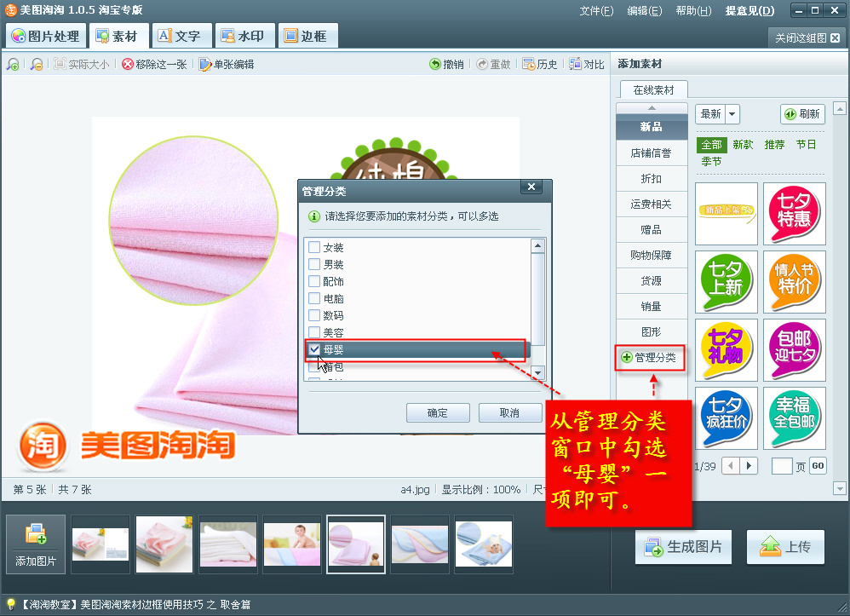The width and height of the screenshot is (850, 616).
Task: Select the 在线素材 tab
Action: pyautogui.click(x=653, y=90)
